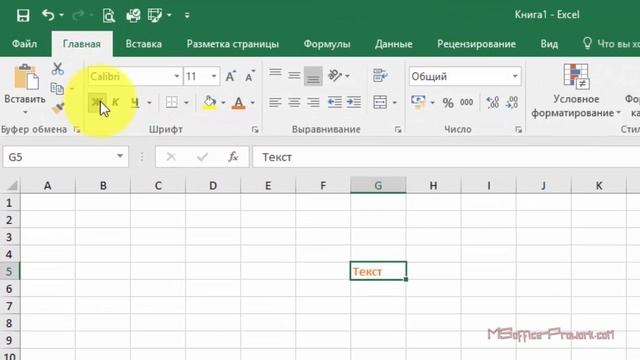Apply orange font color button
640x360 pixels.
pos(239,102)
